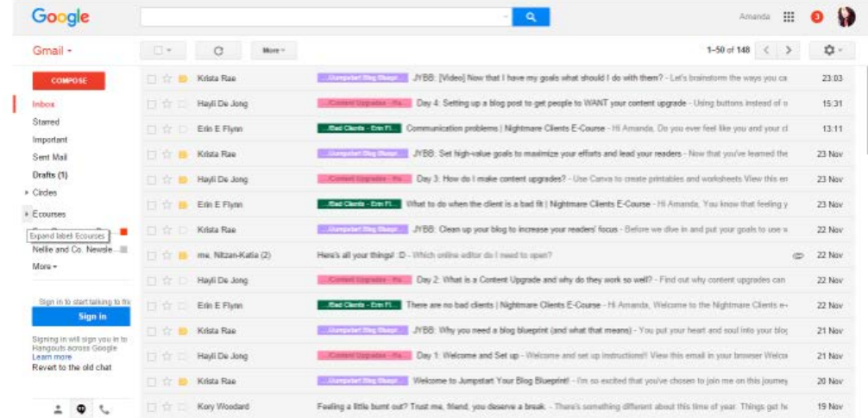Tick checkbox for Kory Woodard email
Viewport: 868px width, 418px height.
151,407
